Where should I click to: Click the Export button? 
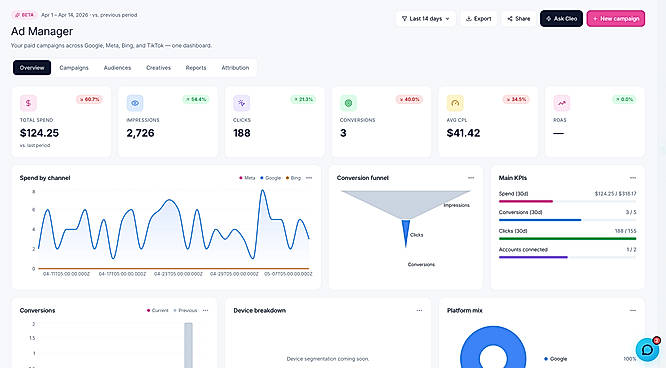point(479,19)
